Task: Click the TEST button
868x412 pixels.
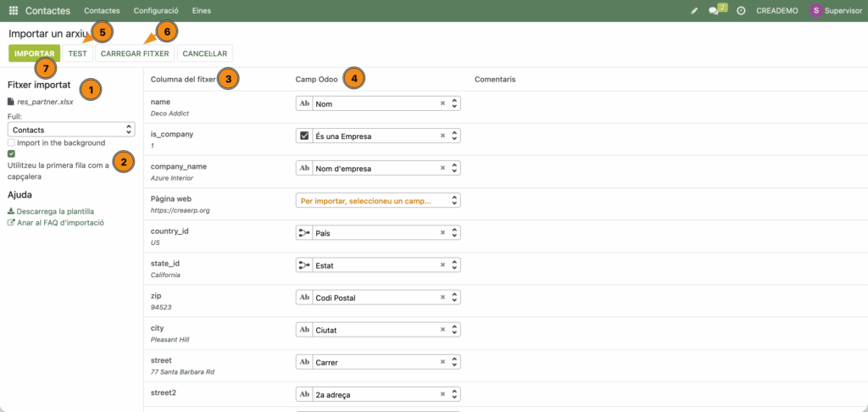Action: click(77, 53)
